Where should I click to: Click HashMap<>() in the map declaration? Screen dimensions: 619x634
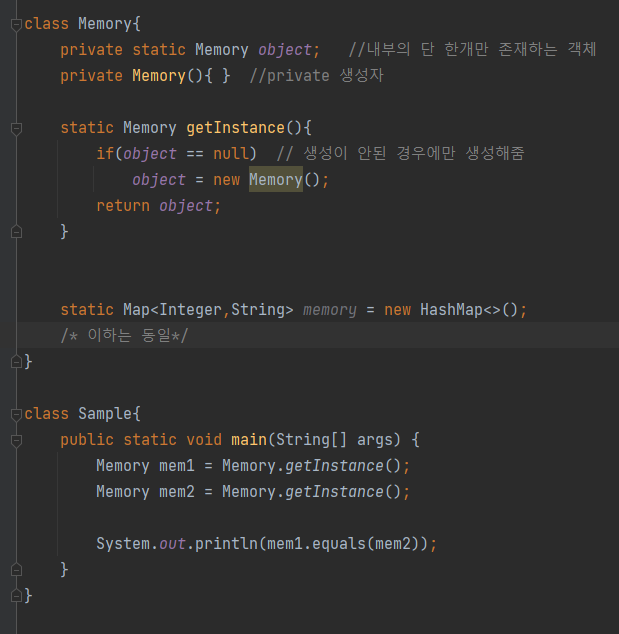[x=469, y=310]
